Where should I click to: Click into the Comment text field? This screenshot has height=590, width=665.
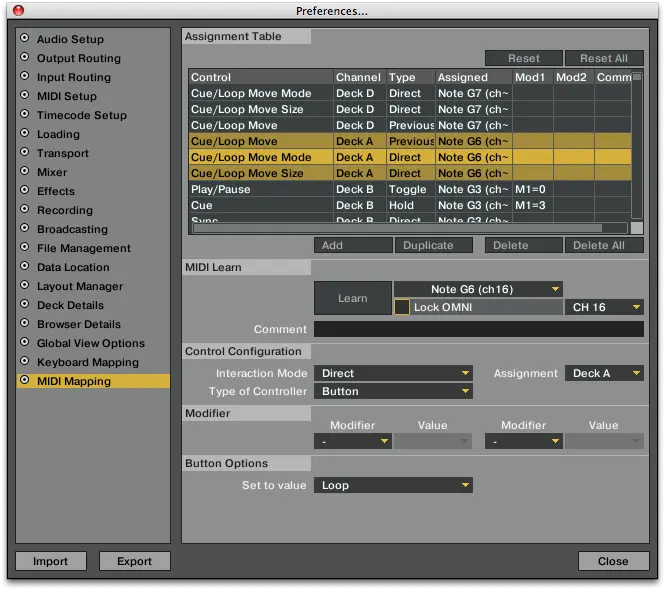click(x=478, y=329)
